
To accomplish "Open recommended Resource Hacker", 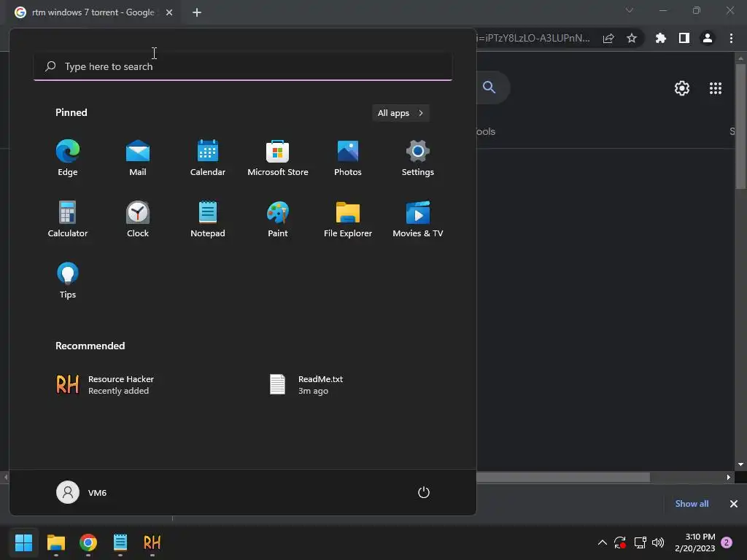I will click(105, 385).
